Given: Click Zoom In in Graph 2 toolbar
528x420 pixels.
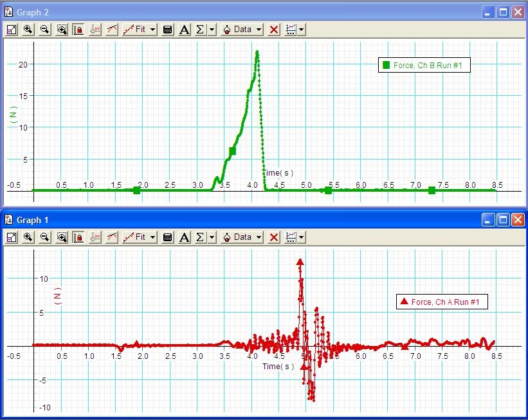Looking at the screenshot, I should 28,30.
